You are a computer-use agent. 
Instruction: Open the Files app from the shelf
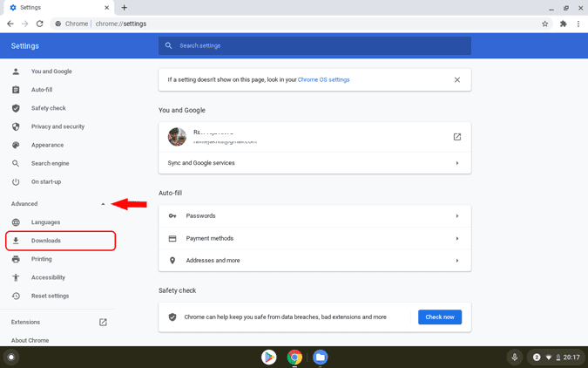(321, 358)
